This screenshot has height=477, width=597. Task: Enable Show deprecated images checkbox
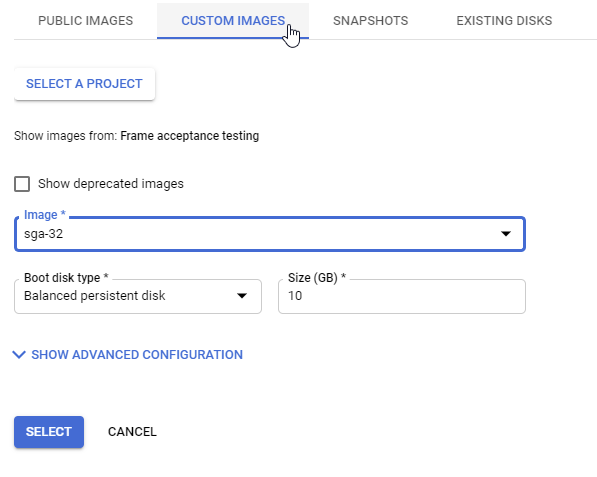(x=22, y=184)
